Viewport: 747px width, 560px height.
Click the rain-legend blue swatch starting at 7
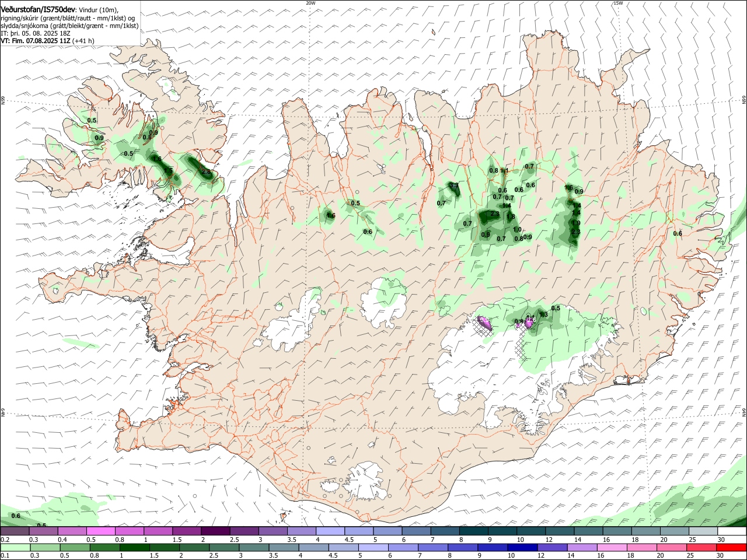pyautogui.click(x=433, y=547)
